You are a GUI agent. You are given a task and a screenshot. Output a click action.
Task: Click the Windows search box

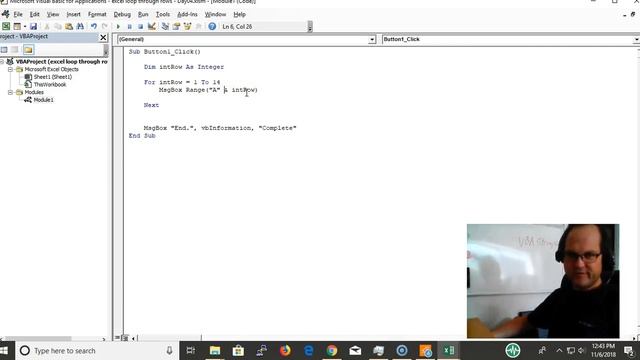pos(98,351)
